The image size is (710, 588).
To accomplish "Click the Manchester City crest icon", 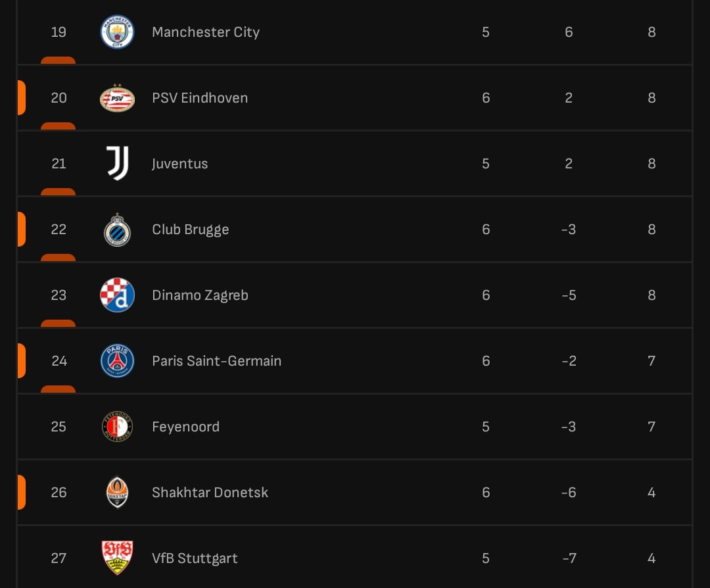I will point(117,32).
